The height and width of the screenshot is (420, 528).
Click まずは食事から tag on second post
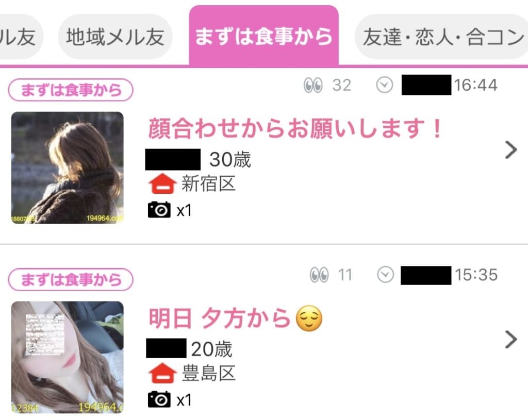[71, 280]
